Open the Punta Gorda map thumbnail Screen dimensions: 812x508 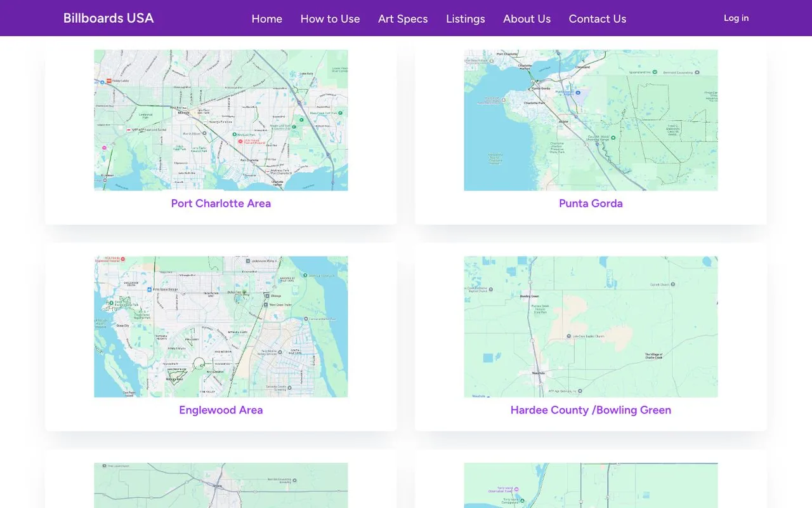[x=591, y=120]
